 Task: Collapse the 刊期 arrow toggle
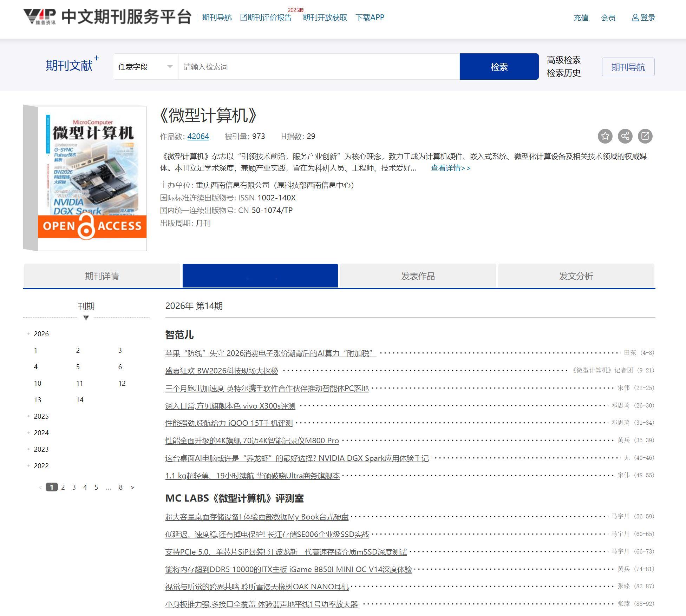coord(86,318)
